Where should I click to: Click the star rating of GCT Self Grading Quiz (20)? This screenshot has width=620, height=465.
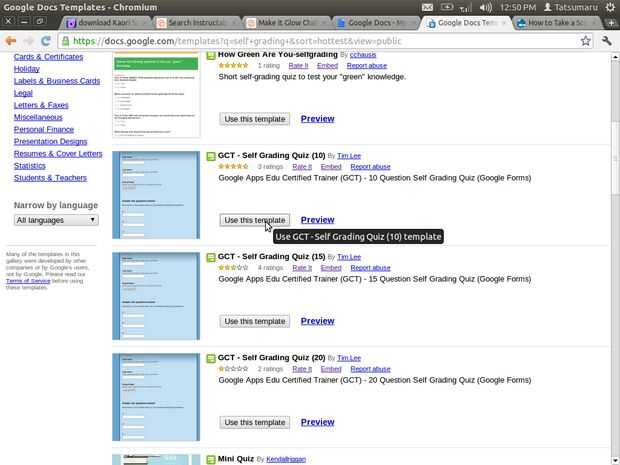click(x=233, y=369)
